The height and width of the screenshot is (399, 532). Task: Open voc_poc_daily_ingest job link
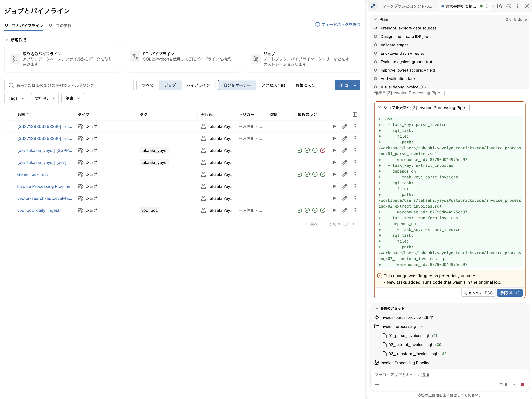tap(38, 210)
